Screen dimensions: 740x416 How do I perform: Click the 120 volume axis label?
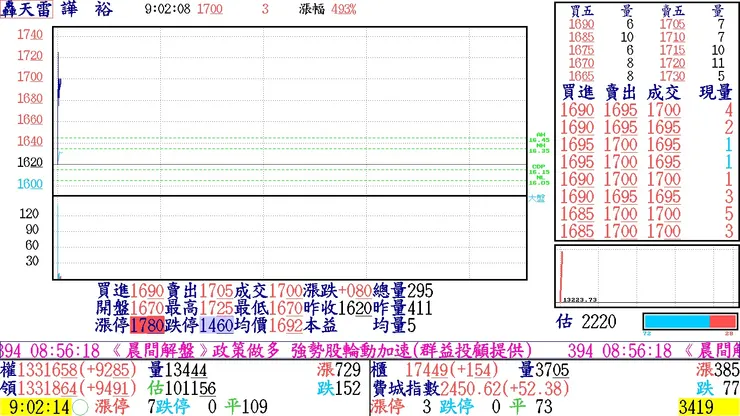pos(29,214)
